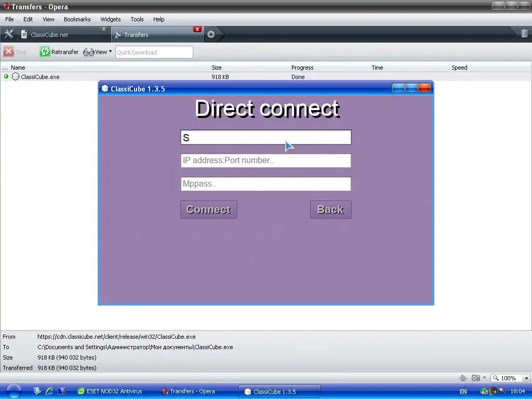Open the Bookmarks menu
Viewport: 532px width, 399px height.
point(77,19)
